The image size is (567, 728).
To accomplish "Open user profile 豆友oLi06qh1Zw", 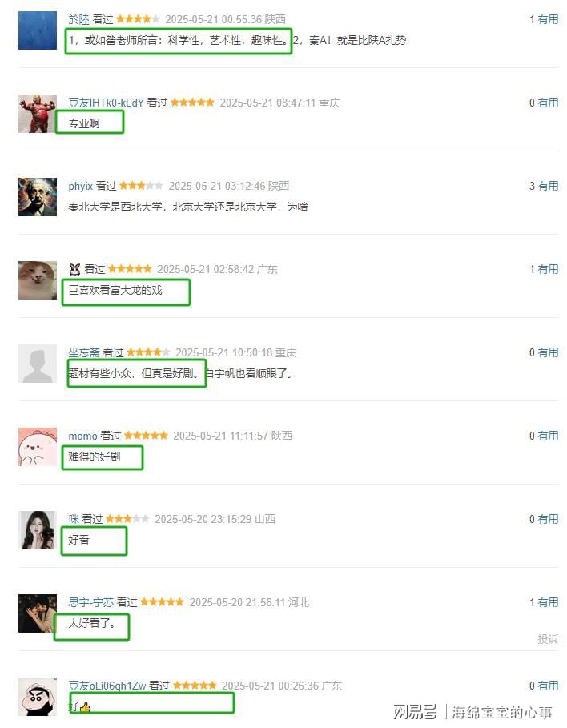I will (x=107, y=686).
